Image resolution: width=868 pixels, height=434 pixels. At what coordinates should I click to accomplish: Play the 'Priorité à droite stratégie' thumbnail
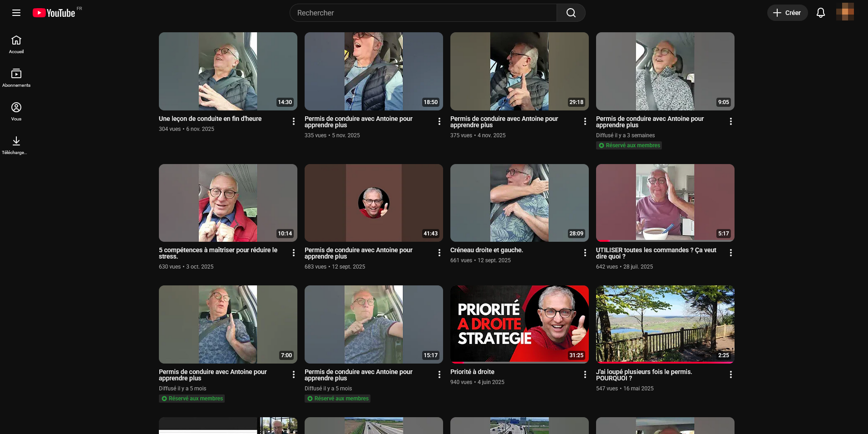tap(519, 324)
